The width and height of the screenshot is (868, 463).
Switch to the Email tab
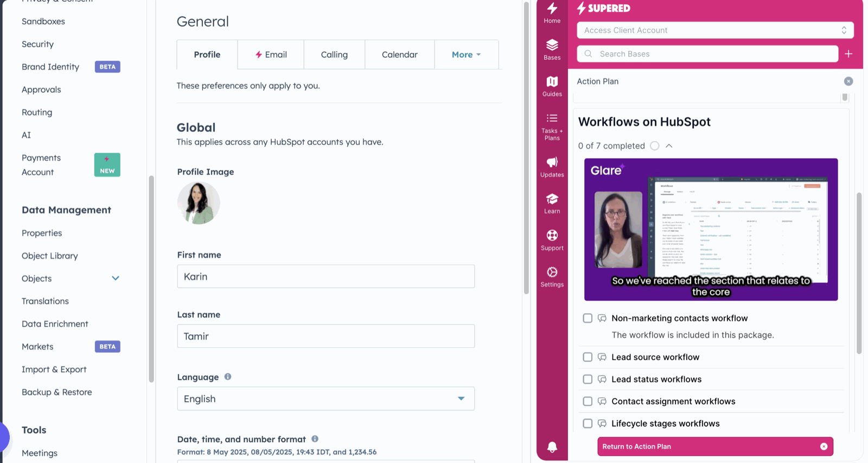[x=271, y=54]
